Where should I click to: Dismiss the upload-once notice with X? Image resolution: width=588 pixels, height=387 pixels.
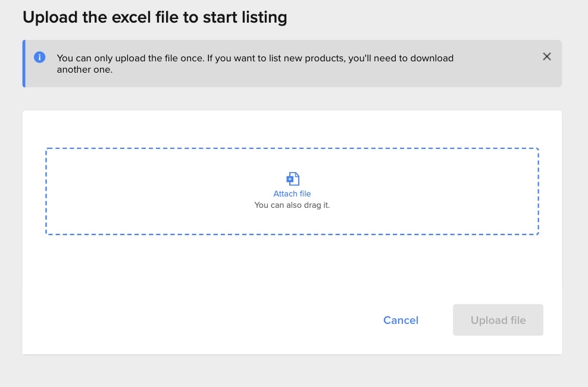point(547,56)
